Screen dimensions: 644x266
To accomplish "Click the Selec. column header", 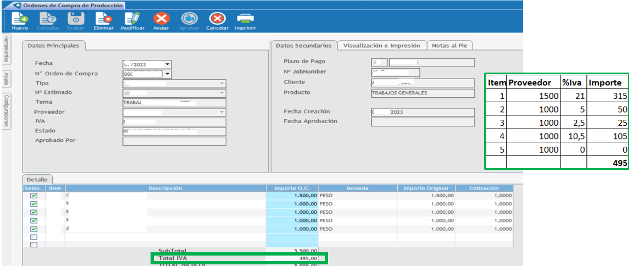I will click(x=34, y=188).
